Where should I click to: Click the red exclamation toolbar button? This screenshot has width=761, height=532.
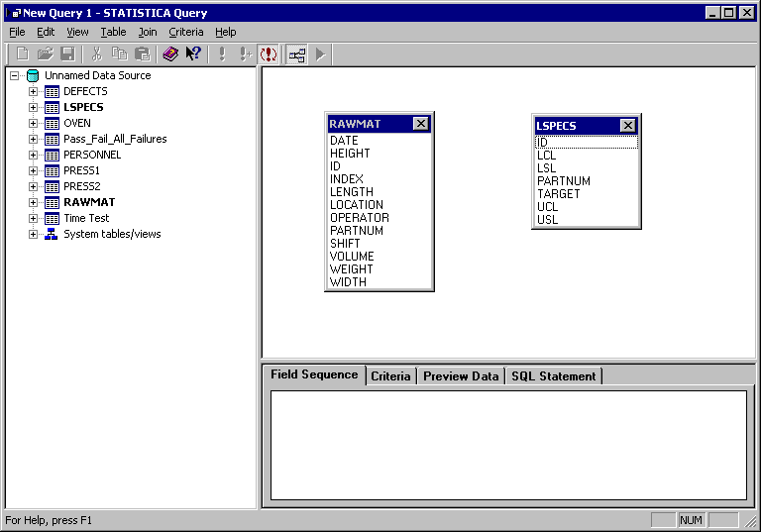coord(268,54)
